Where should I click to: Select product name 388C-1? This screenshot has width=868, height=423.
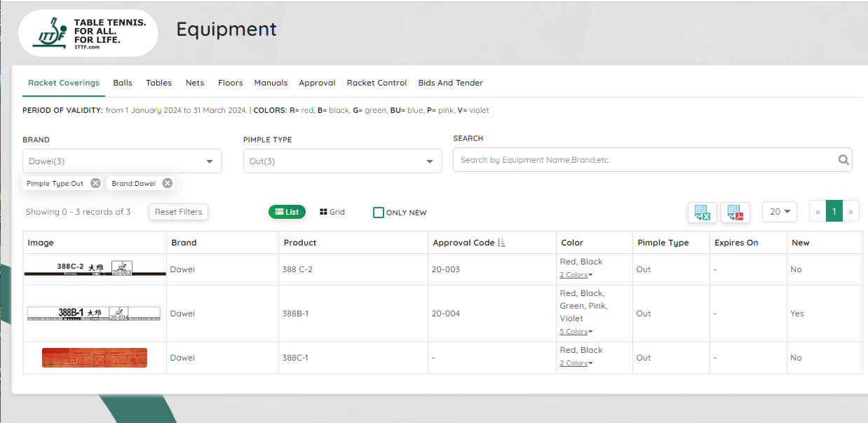(295, 358)
